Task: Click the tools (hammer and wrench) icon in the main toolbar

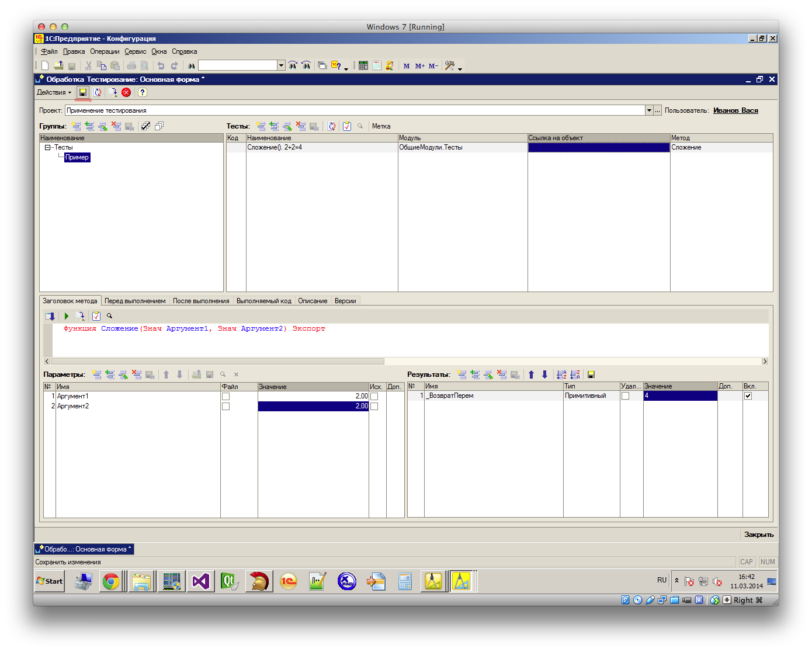Action: [x=449, y=65]
